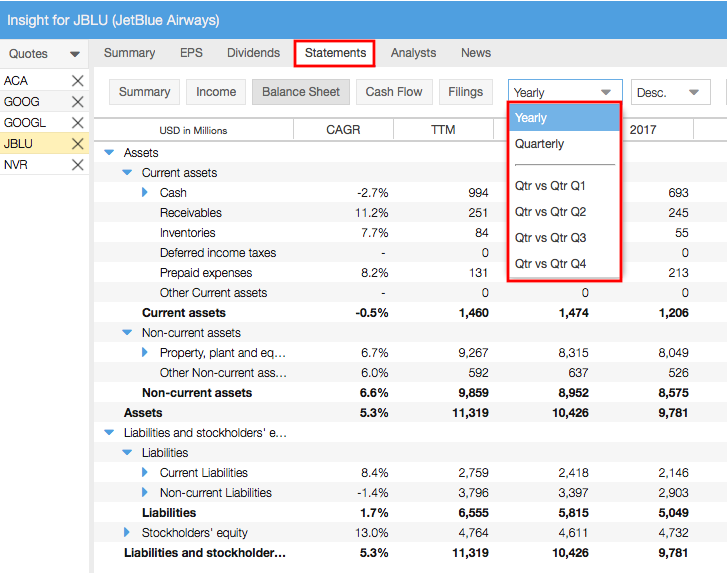Remove GOOG from the quotes list

tap(77, 102)
